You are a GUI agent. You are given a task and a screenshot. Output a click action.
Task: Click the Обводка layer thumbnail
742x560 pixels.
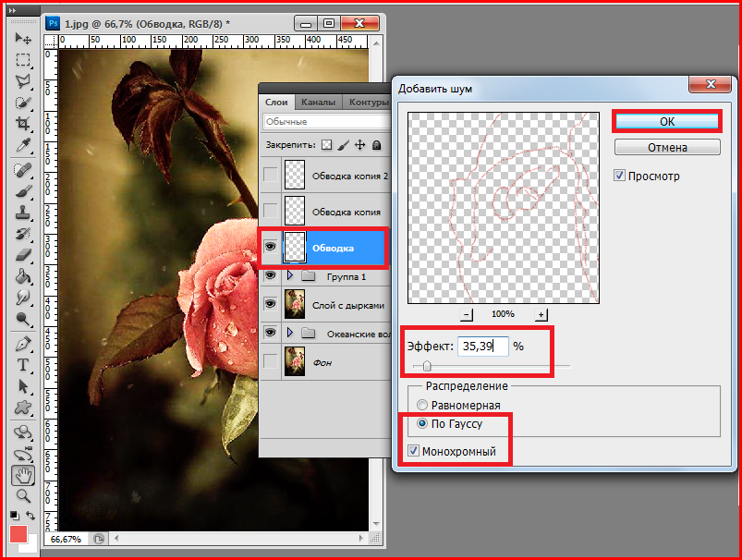point(295,247)
